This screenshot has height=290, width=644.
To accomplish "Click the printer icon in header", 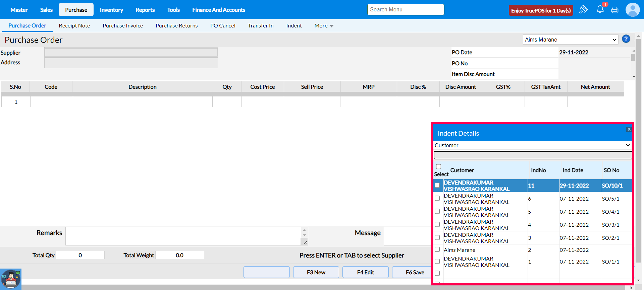I will [x=615, y=10].
